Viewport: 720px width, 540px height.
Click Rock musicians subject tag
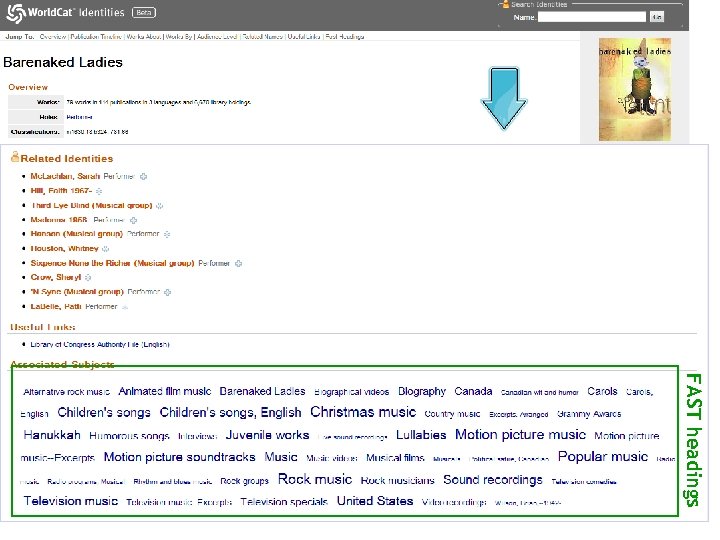[x=398, y=481]
